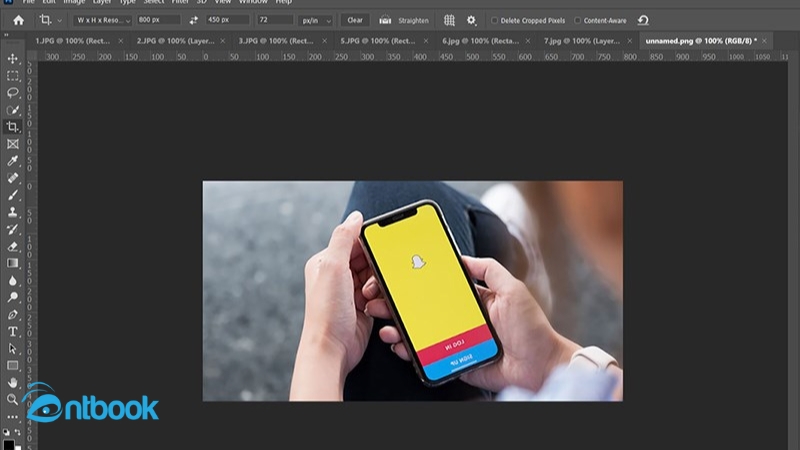This screenshot has width=800, height=450.
Task: Select the Dodge tool
Action: (13, 297)
